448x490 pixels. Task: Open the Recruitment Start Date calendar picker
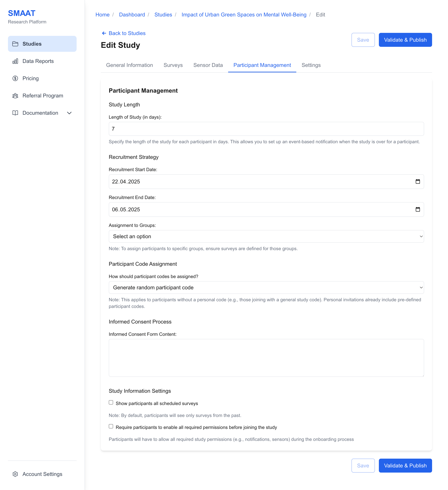click(418, 181)
